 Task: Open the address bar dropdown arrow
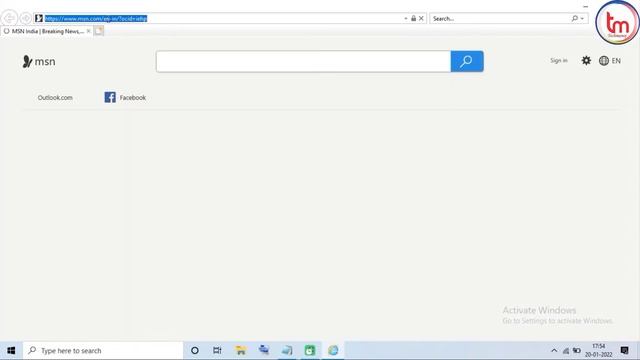(405, 18)
